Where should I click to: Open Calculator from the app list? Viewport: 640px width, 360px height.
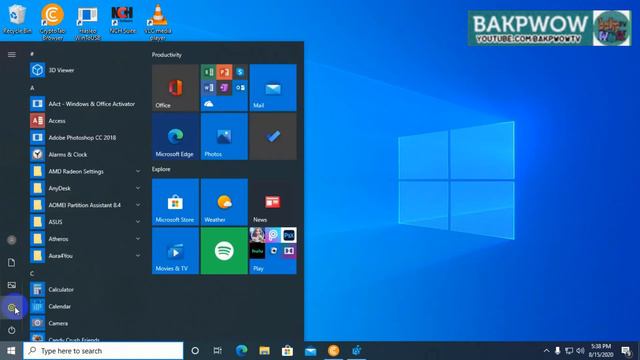[x=86, y=289]
